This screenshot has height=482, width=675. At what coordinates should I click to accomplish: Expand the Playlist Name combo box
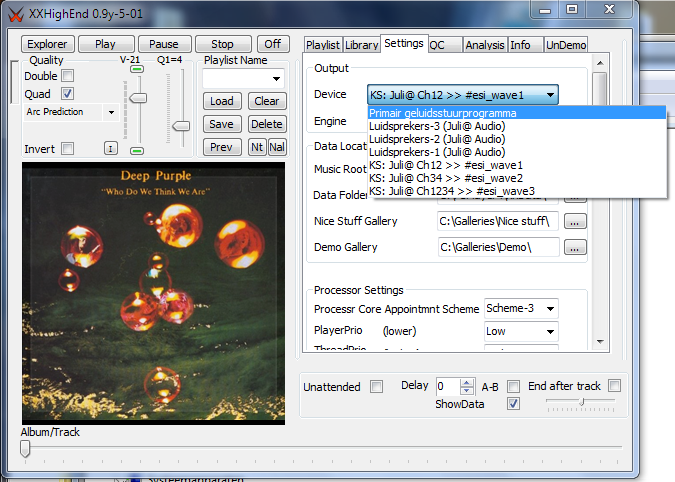[276, 78]
